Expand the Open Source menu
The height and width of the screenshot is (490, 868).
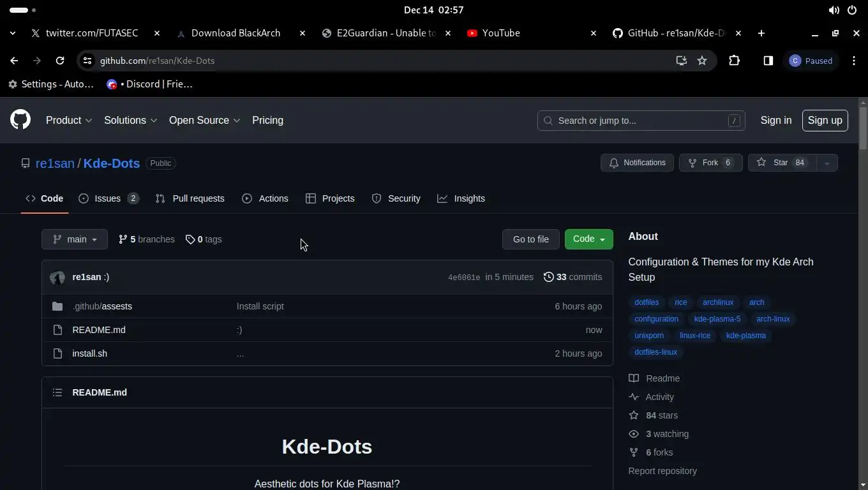[204, 120]
